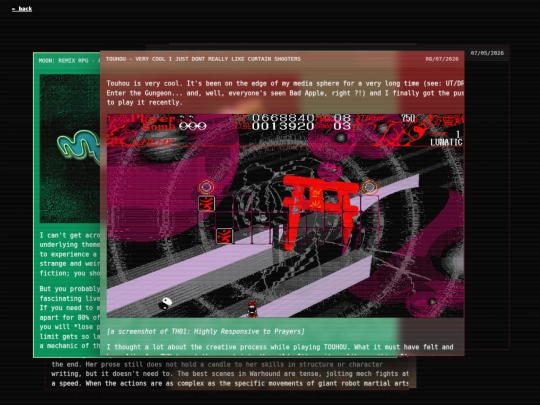540x405 pixels.
Task: Click the LUNATIC difficulty label in screenshot
Action: (x=446, y=142)
